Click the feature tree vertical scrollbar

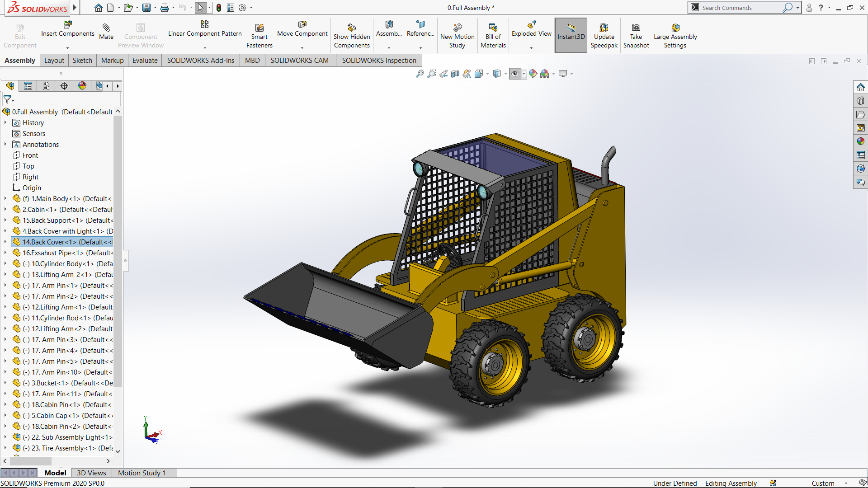[118, 251]
